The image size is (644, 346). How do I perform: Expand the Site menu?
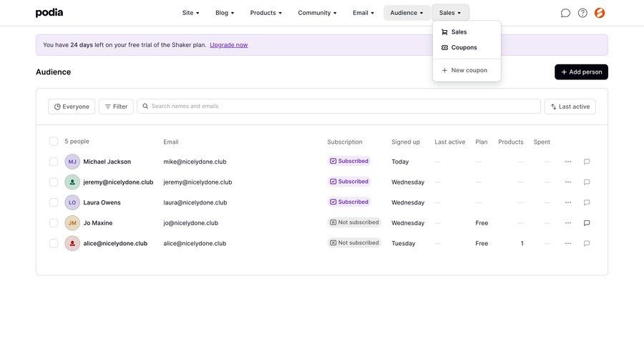[190, 13]
